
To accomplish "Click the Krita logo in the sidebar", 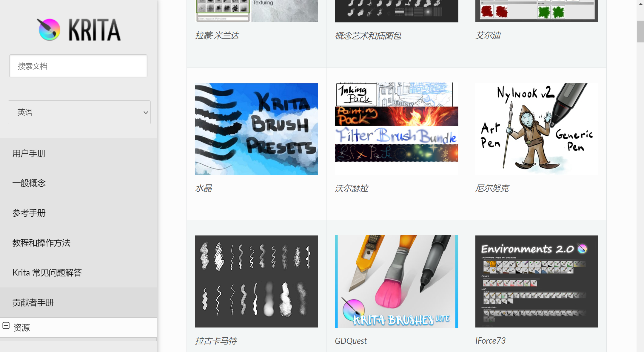I will point(79,30).
